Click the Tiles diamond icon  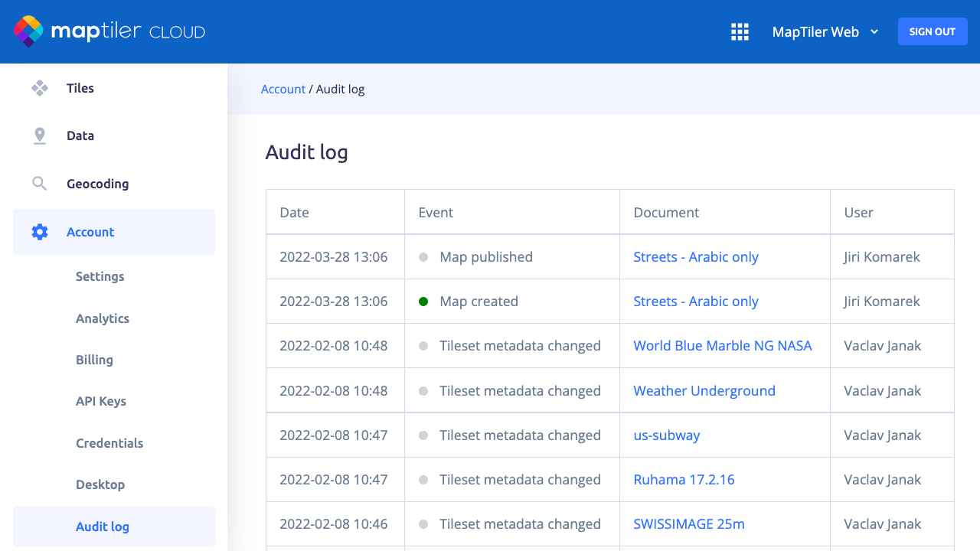click(x=40, y=88)
